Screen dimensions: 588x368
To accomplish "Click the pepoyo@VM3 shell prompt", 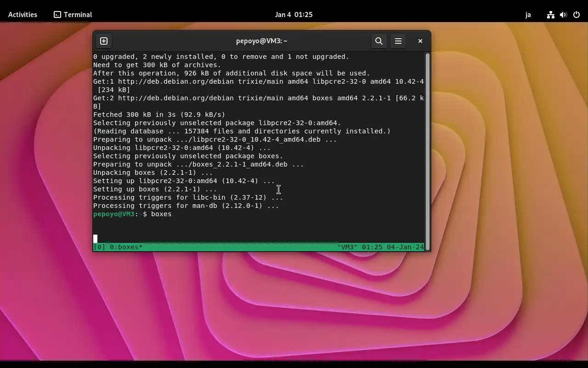I will [114, 214].
